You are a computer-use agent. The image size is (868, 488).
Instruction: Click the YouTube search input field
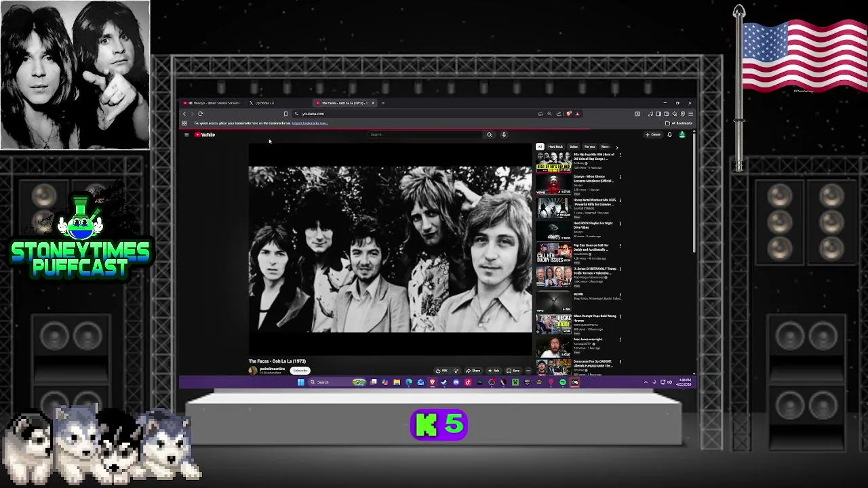(x=425, y=134)
